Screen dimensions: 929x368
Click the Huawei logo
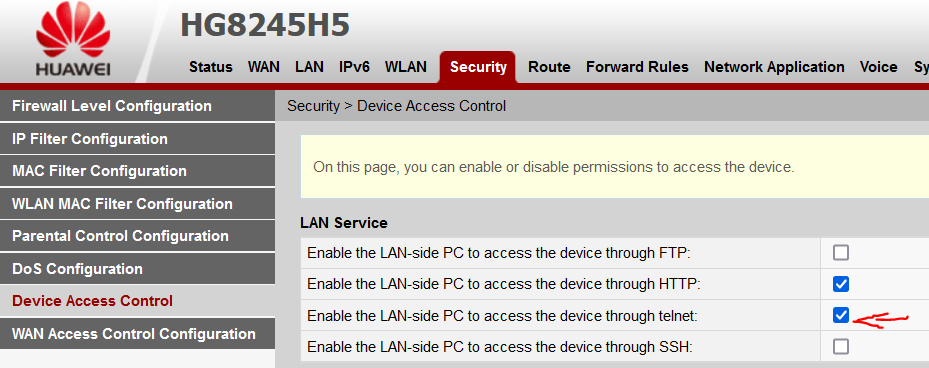point(73,41)
